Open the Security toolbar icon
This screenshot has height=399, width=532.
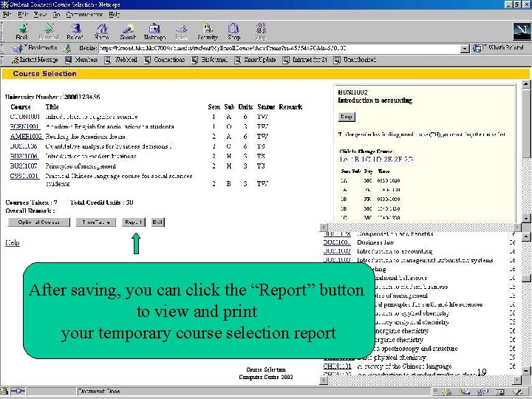pos(208,32)
